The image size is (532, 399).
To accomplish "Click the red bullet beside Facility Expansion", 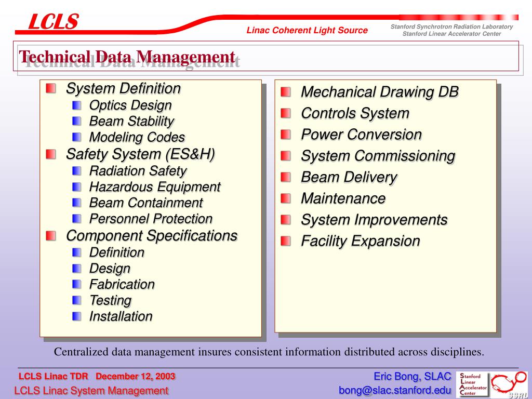I will (x=286, y=241).
